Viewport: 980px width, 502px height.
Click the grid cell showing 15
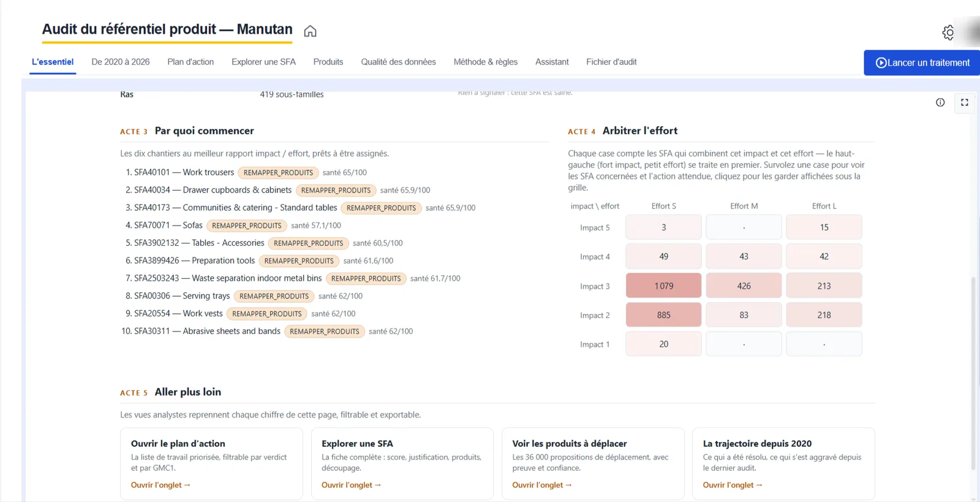(x=824, y=227)
